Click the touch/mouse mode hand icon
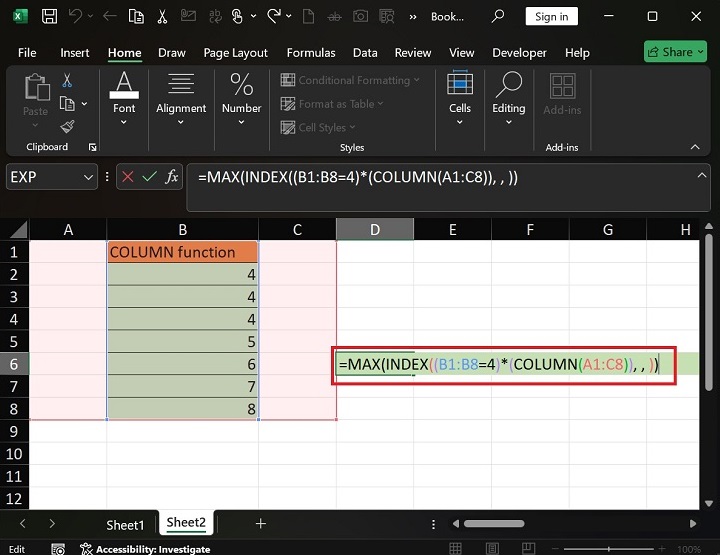 (x=237, y=17)
